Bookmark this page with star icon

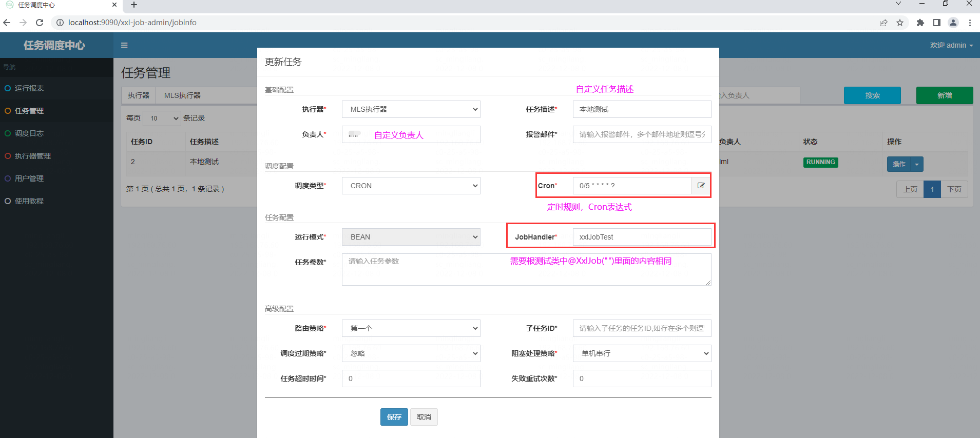(900, 23)
